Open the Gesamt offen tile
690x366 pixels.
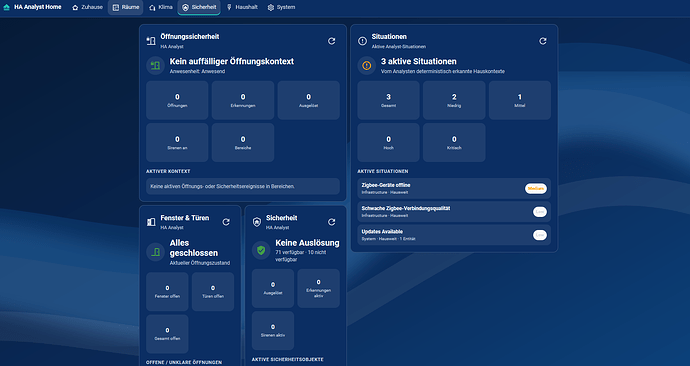point(167,334)
